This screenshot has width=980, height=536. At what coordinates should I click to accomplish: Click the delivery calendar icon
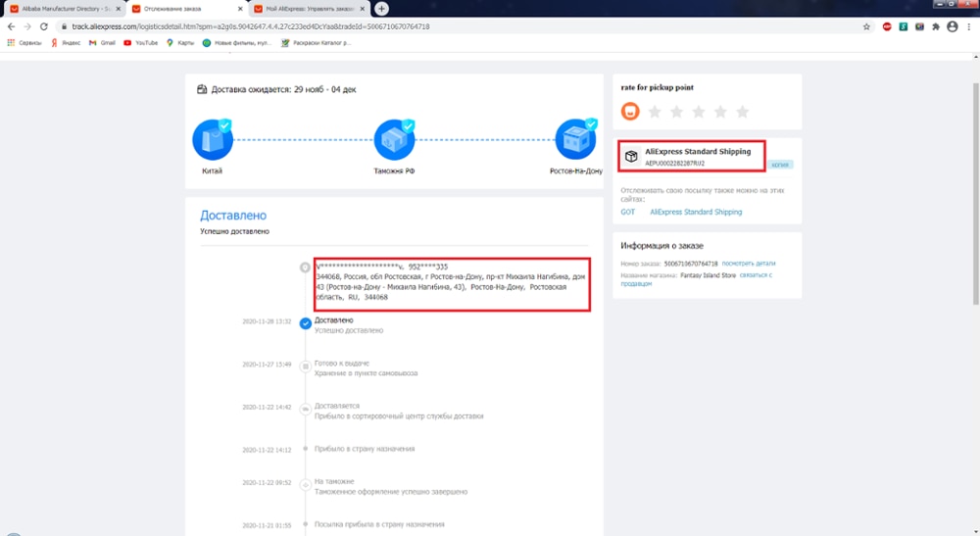pos(202,89)
